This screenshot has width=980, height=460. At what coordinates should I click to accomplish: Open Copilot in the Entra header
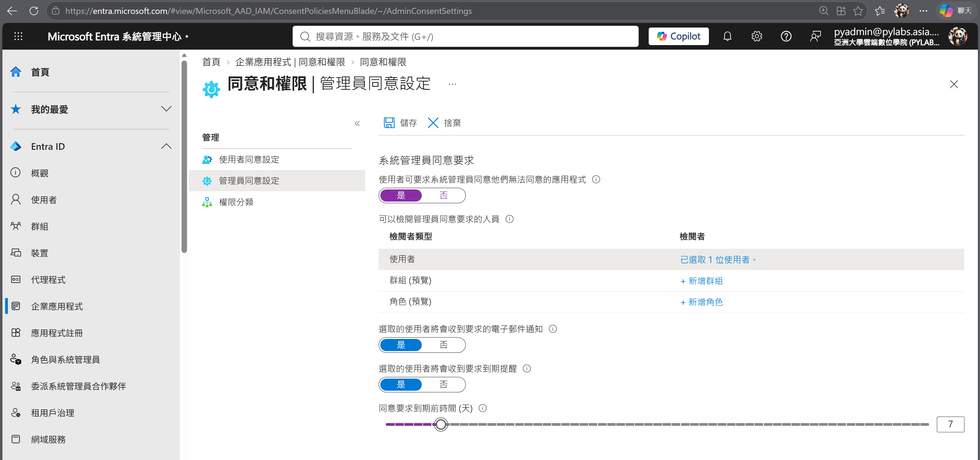pos(678,37)
